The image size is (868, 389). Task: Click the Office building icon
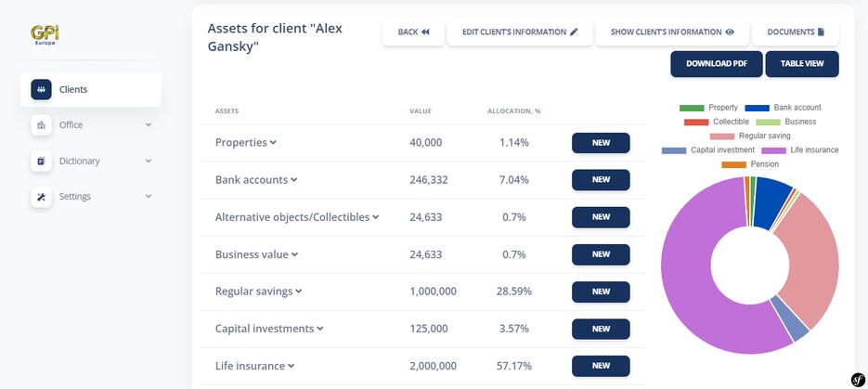pyautogui.click(x=41, y=124)
